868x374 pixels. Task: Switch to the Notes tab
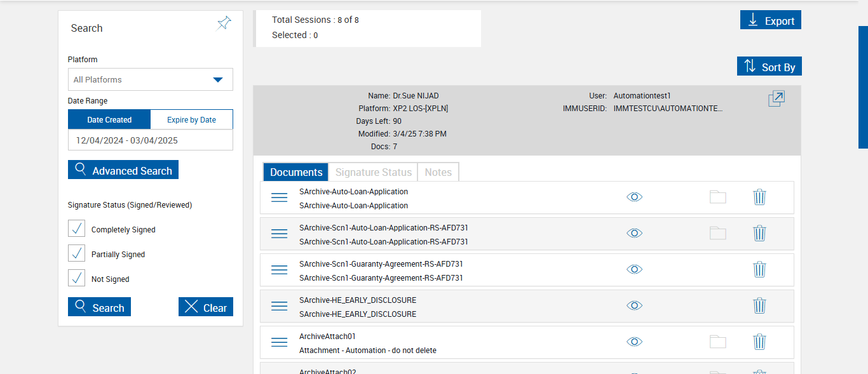[438, 173]
